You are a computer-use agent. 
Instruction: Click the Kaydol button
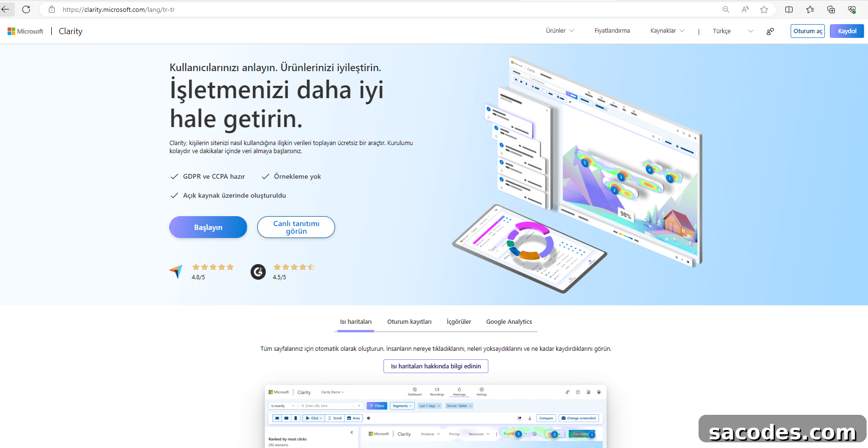point(847,31)
